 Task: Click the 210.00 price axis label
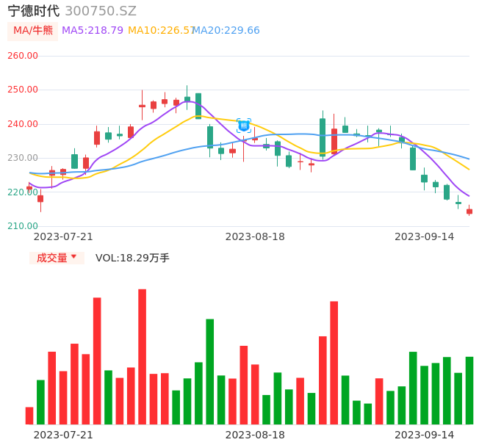23,226
